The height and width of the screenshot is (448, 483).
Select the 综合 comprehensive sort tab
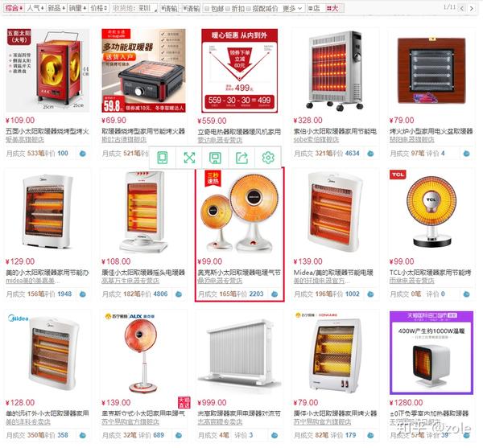pos(14,8)
